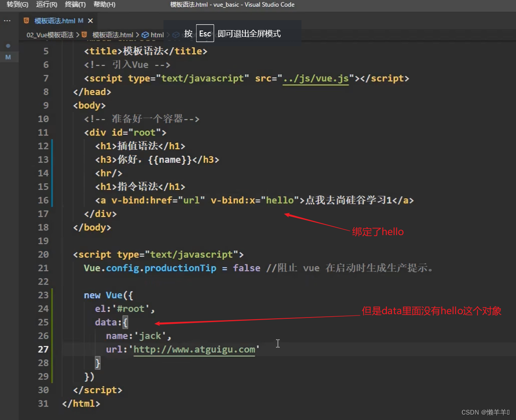Follow the ../js/vue.js script link
Image resolution: width=516 pixels, height=420 pixels.
(316, 78)
